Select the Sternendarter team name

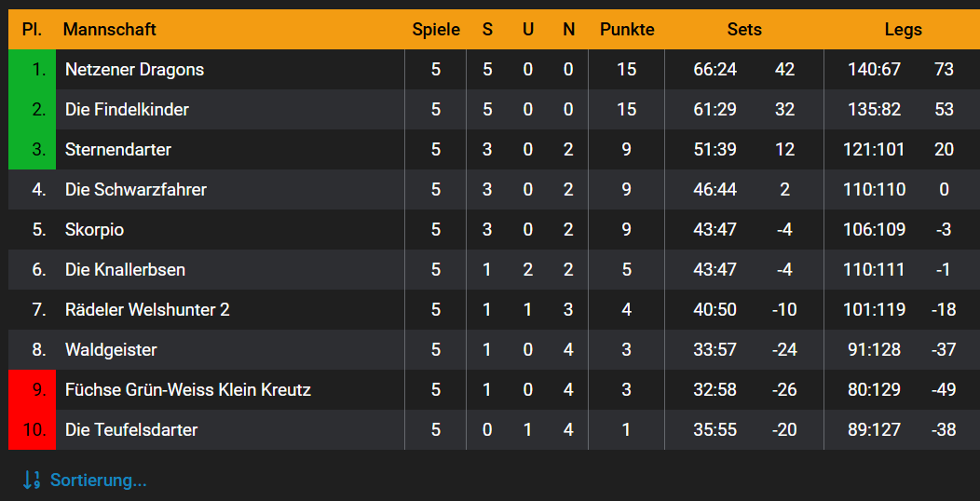coord(118,149)
